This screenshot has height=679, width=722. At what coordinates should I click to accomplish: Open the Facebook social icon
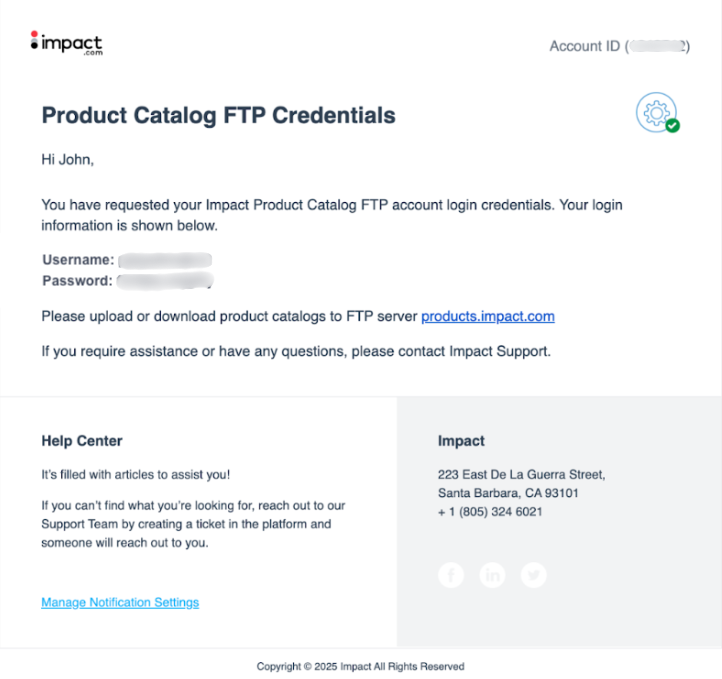pos(451,575)
